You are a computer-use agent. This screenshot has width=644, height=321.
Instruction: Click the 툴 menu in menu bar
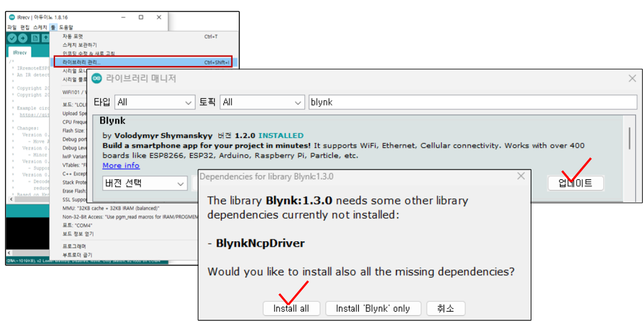click(x=53, y=27)
